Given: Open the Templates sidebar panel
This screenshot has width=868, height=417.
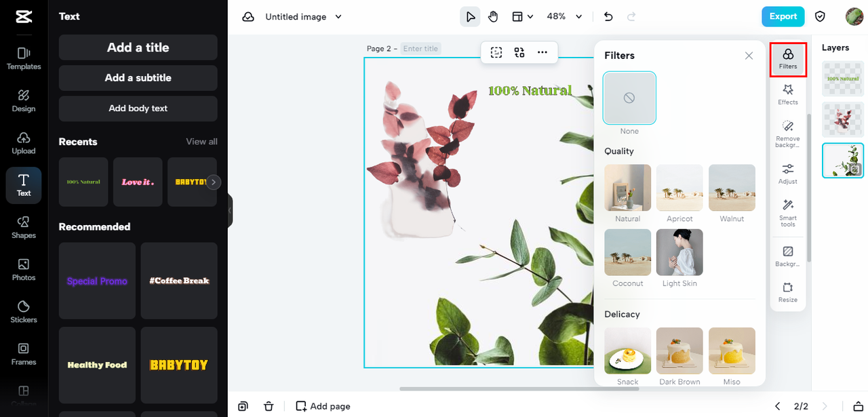Looking at the screenshot, I should point(24,59).
